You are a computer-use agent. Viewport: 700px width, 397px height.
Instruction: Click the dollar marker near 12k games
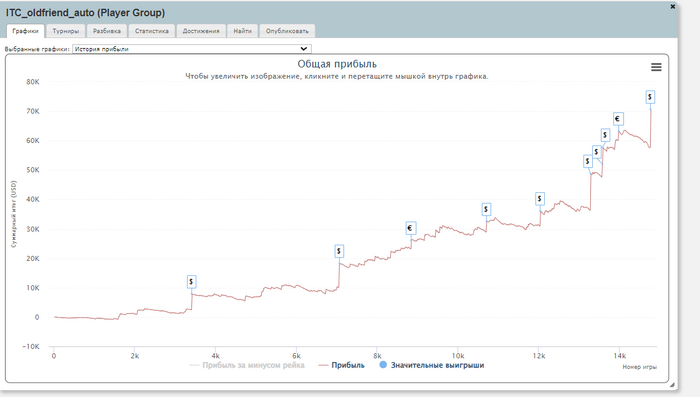click(x=540, y=199)
